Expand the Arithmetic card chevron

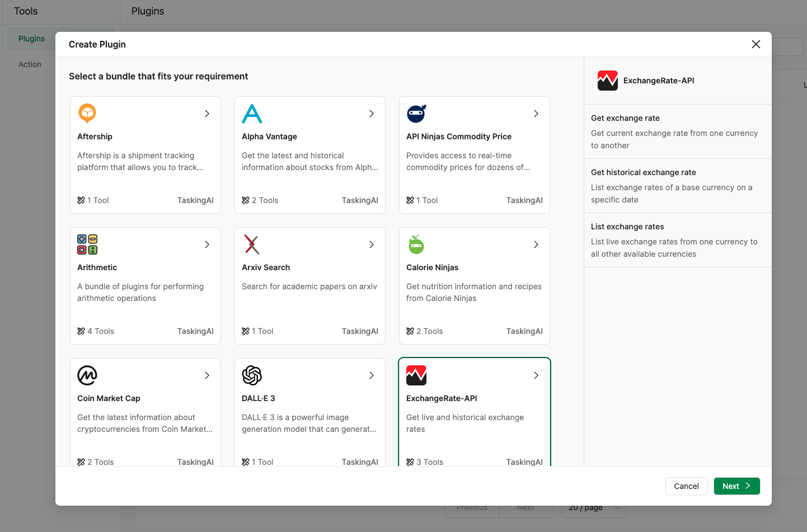click(207, 244)
